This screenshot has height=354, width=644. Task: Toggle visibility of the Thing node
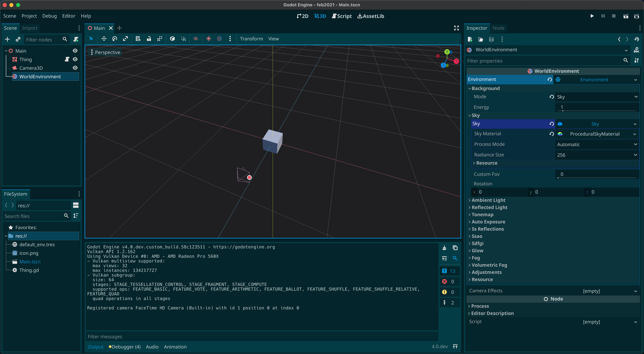click(75, 59)
